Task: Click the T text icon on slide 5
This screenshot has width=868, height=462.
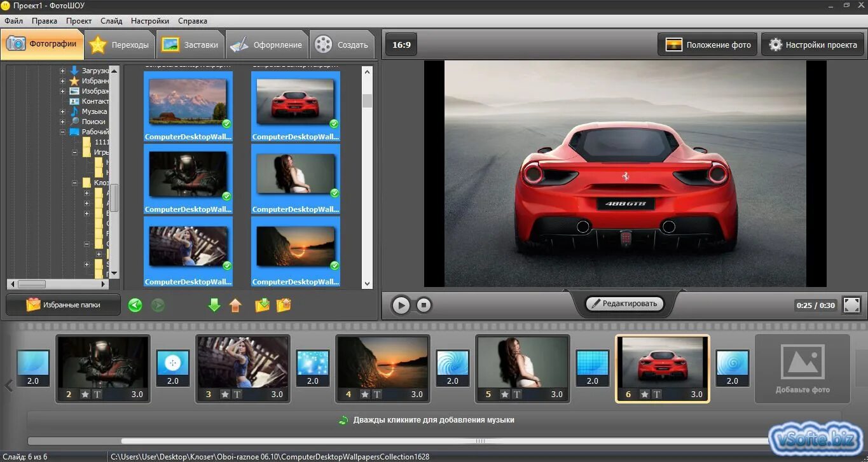Action: (x=517, y=395)
